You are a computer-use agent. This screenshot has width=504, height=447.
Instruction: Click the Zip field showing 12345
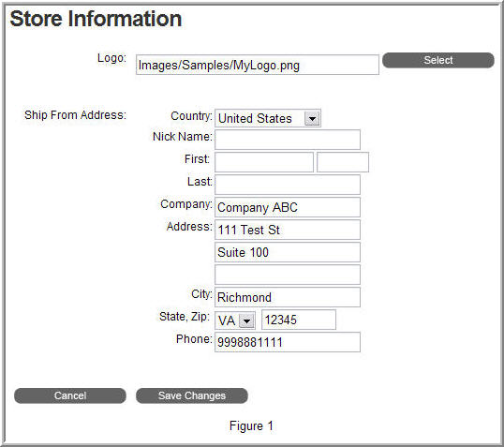click(x=299, y=320)
